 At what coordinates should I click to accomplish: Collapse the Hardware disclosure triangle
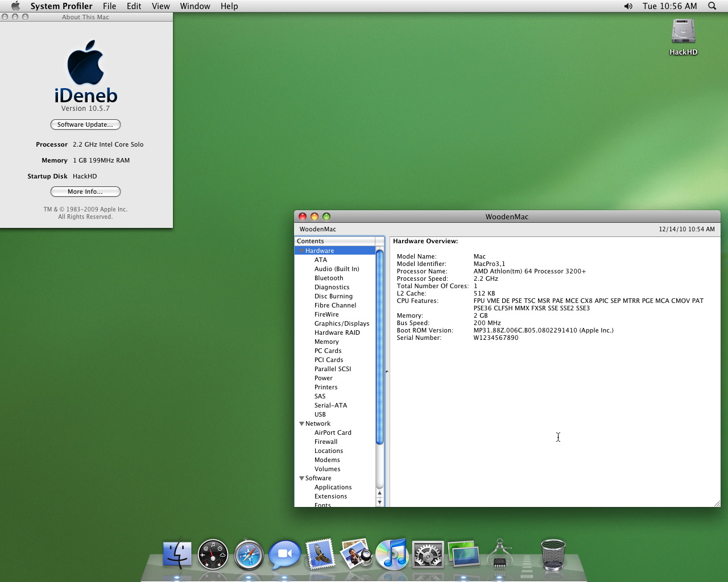[x=301, y=251]
